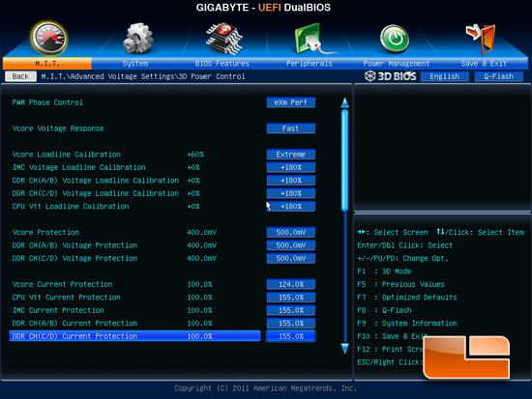532x399 pixels.
Task: Open Vcore Current Protection 124.0% value
Action: (x=291, y=284)
